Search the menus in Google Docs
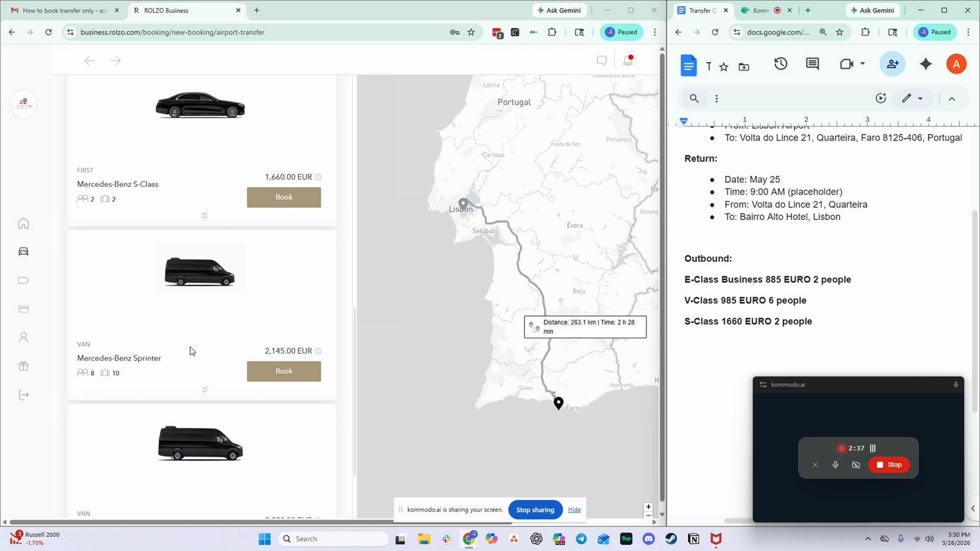 tap(694, 98)
